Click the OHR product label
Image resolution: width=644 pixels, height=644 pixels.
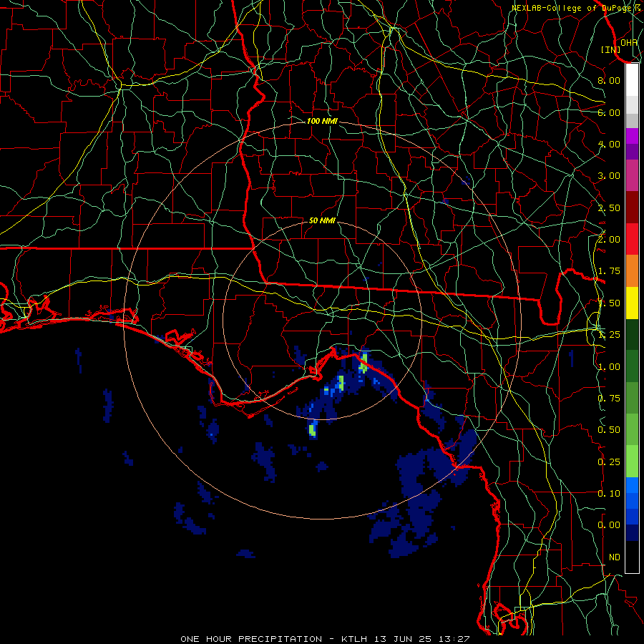(x=629, y=42)
